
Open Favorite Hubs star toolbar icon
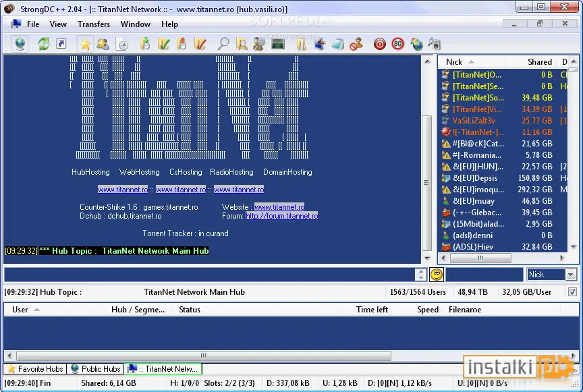85,44
